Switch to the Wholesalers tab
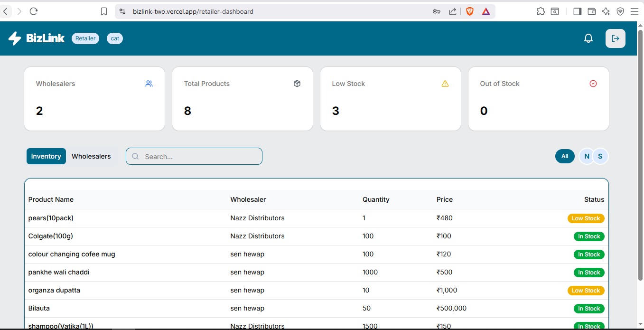 click(x=91, y=156)
